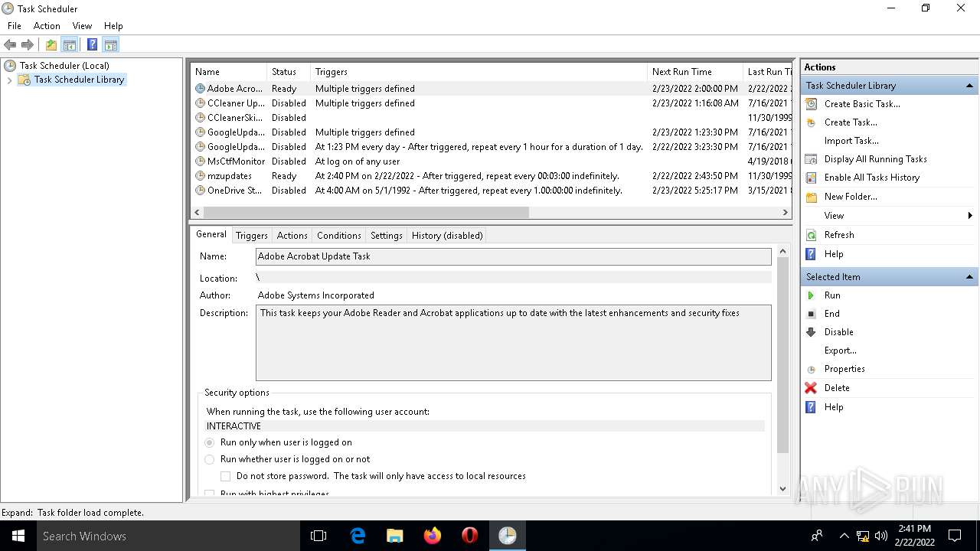Click the blue Help toolbar icon
This screenshot has height=551, width=980.
(x=92, y=45)
